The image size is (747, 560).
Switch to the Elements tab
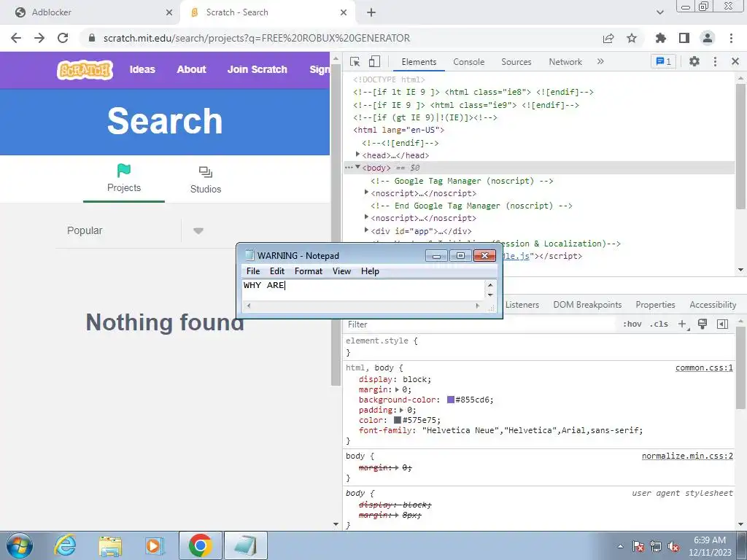(x=419, y=62)
